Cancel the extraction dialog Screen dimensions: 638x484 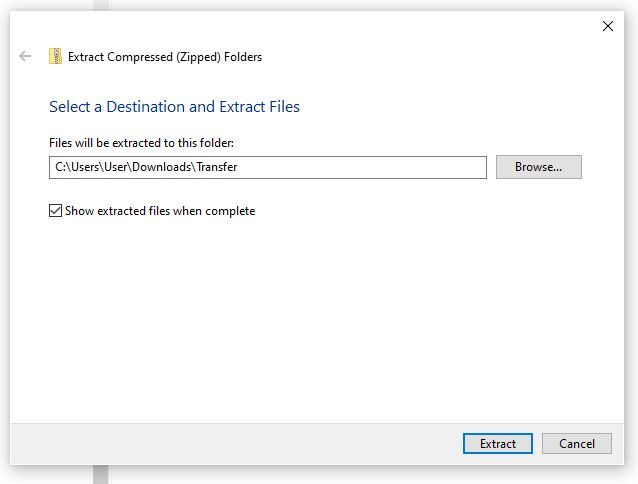coord(577,443)
